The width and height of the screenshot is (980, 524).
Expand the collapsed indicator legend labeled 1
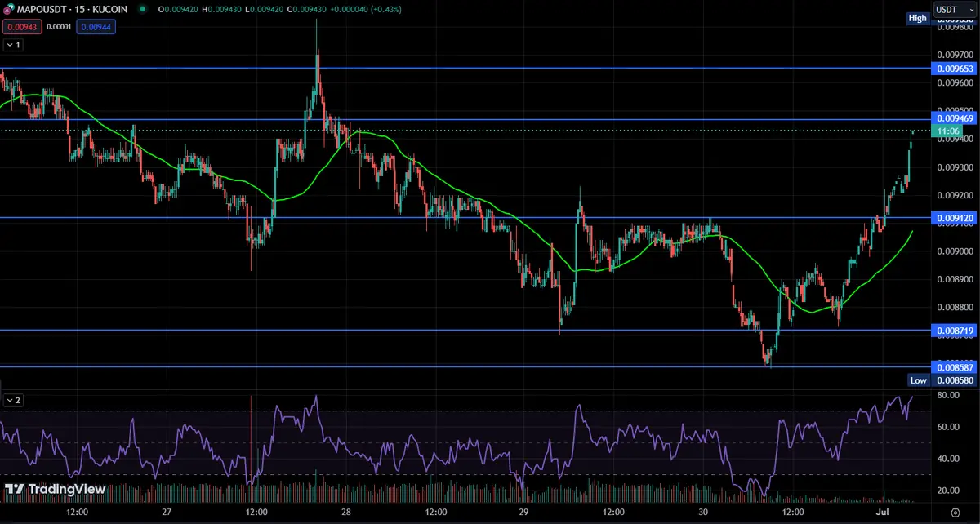(x=13, y=46)
